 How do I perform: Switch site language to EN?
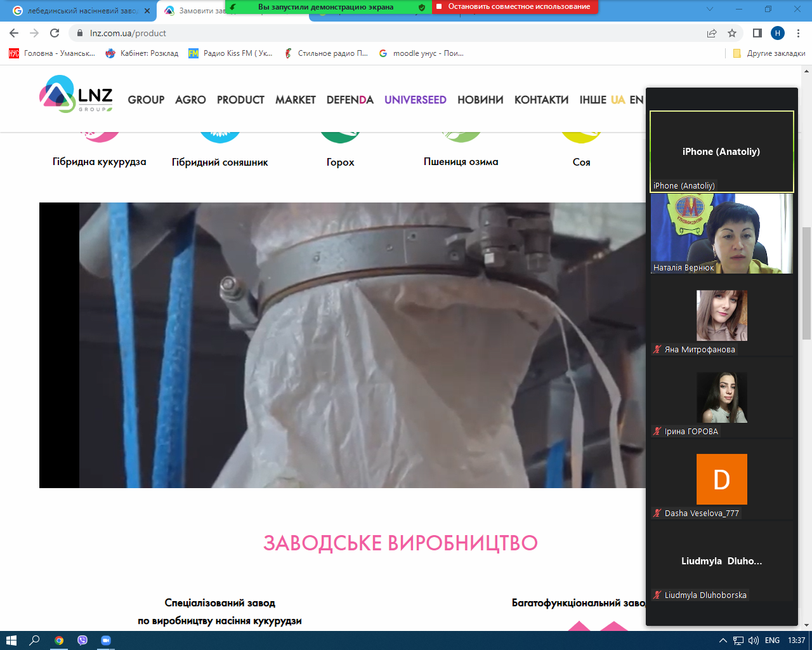[x=636, y=100]
